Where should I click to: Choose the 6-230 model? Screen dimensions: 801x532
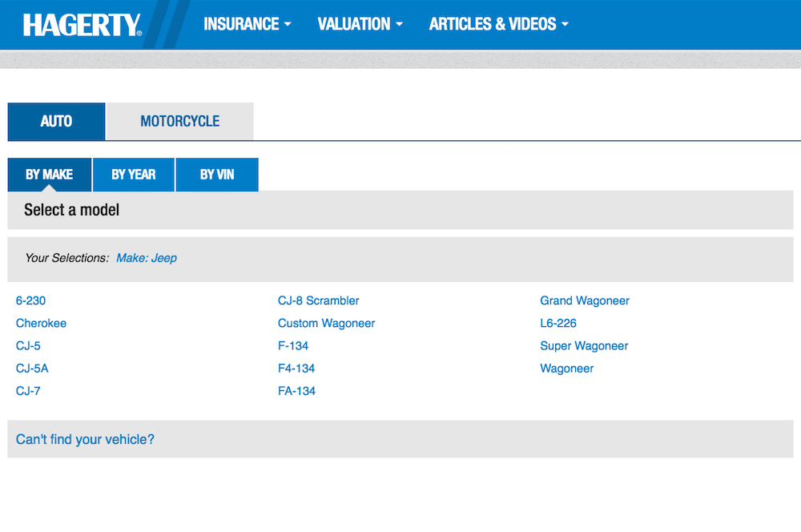(30, 300)
